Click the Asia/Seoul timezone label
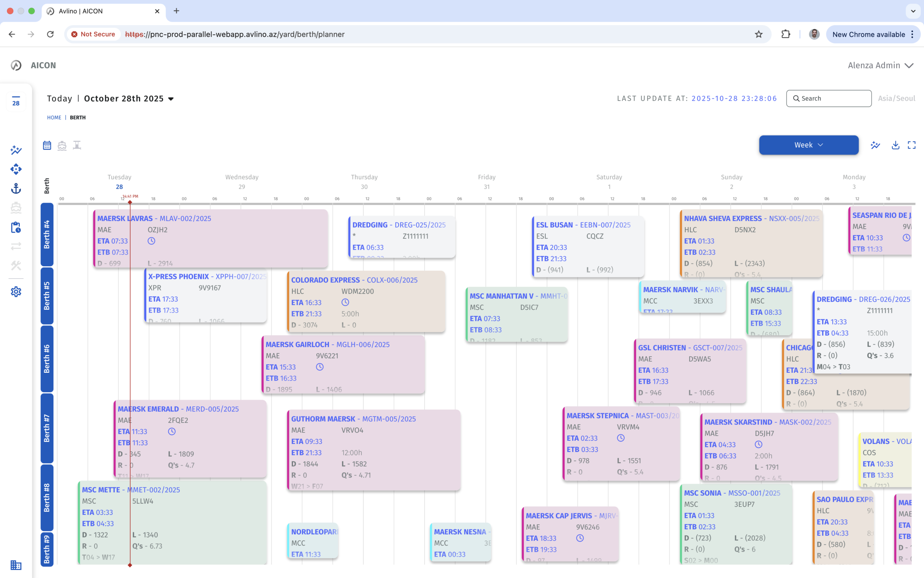 pos(897,99)
